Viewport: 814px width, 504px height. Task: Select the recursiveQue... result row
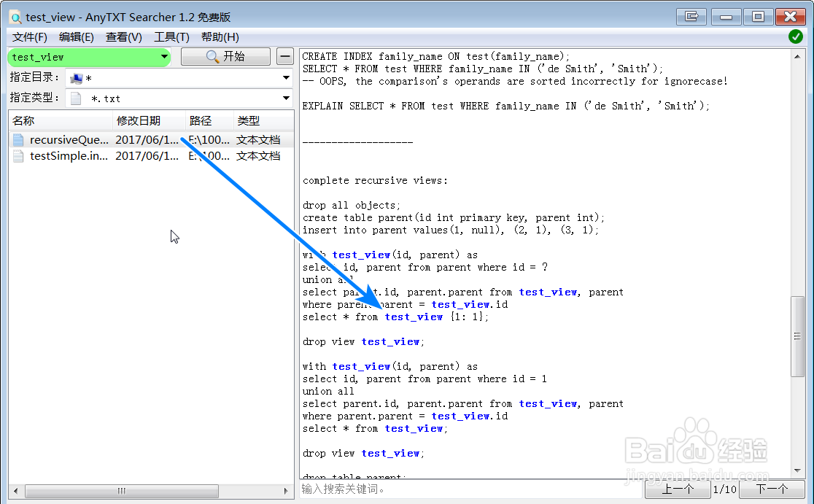(x=151, y=140)
